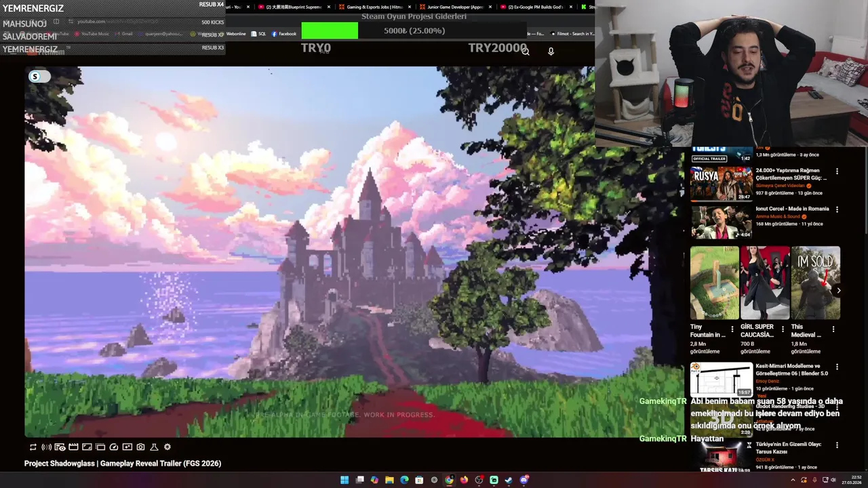
Task: Click the Sümeyra Çenet Videoları channel name
Action: (780, 186)
